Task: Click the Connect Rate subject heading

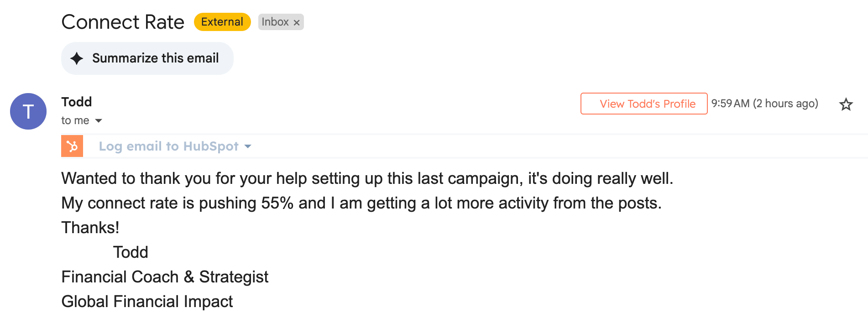Action: pyautogui.click(x=123, y=22)
